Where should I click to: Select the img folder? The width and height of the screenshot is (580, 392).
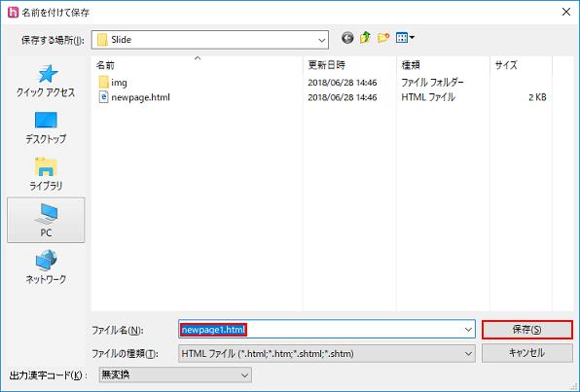click(114, 82)
